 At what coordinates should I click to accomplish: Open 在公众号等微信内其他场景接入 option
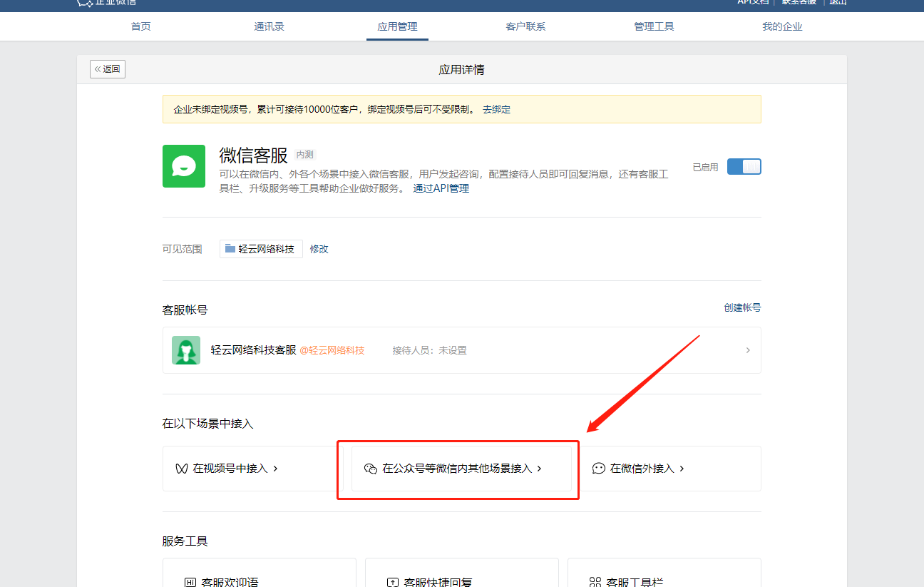pos(461,469)
